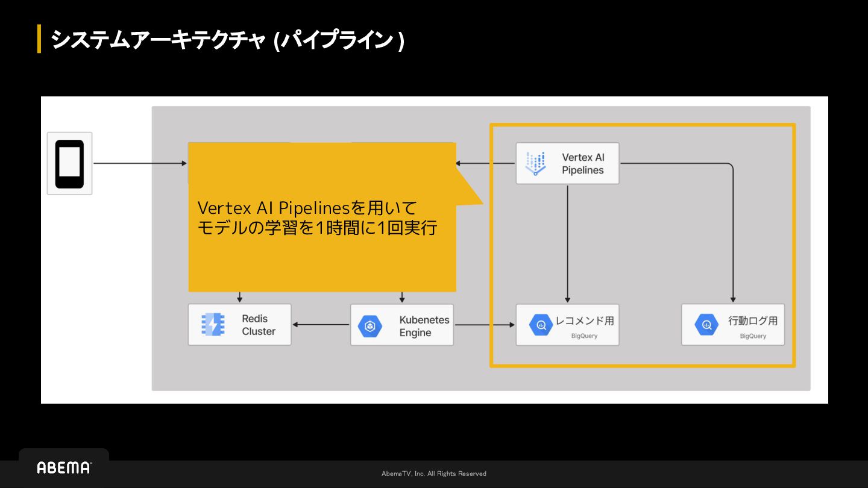
Task: Click the smartphone device icon
Action: click(x=69, y=164)
